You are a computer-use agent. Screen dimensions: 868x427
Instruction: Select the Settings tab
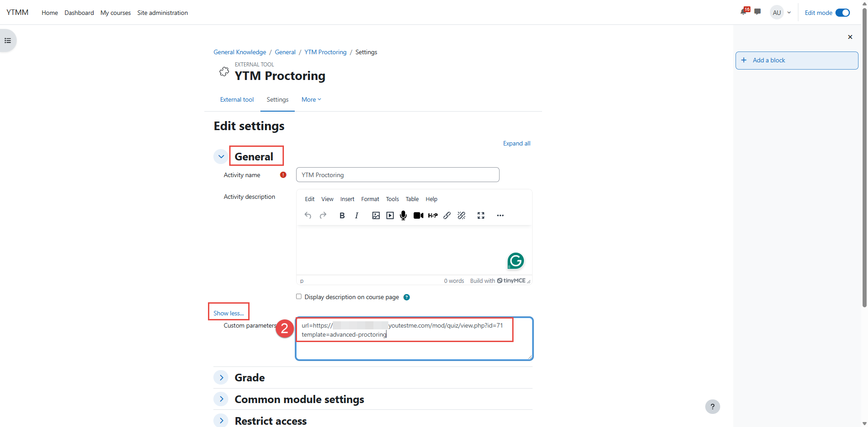point(278,99)
